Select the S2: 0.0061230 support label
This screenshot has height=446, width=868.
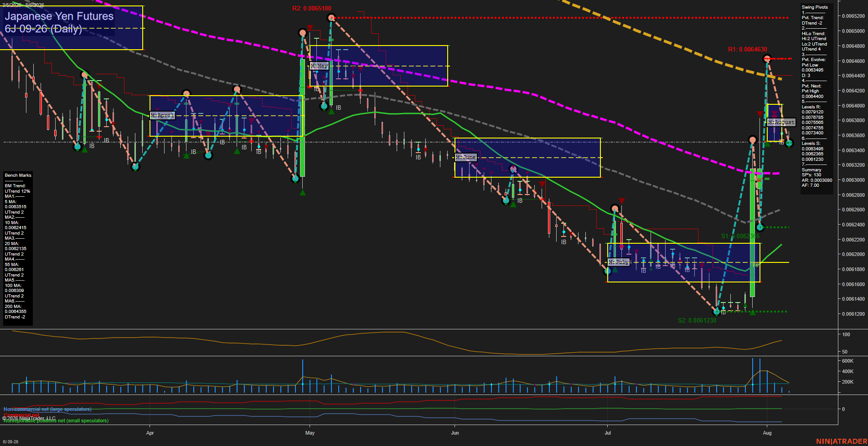[x=697, y=321]
